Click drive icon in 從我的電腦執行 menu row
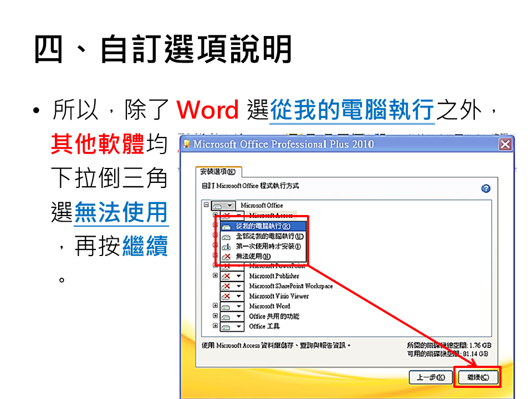This screenshot has width=532, height=399. click(x=226, y=227)
